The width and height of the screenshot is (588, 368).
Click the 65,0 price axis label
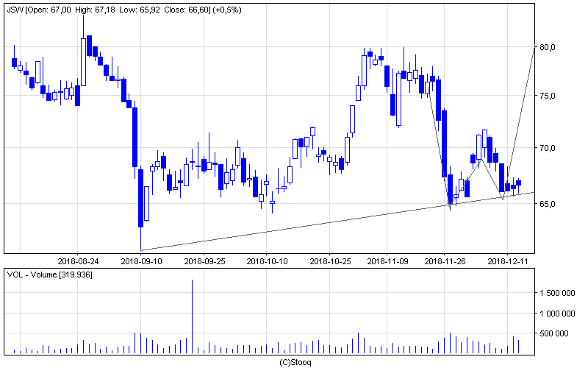[x=548, y=204]
